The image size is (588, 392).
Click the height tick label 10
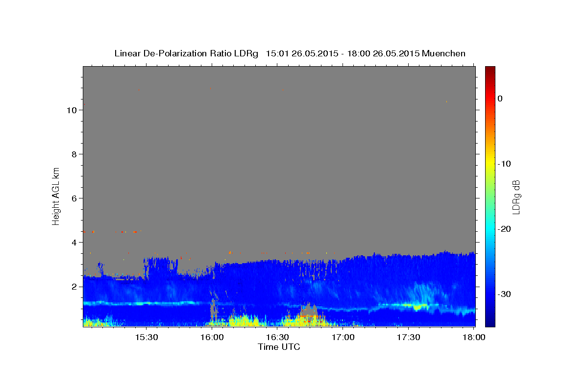tap(71, 110)
